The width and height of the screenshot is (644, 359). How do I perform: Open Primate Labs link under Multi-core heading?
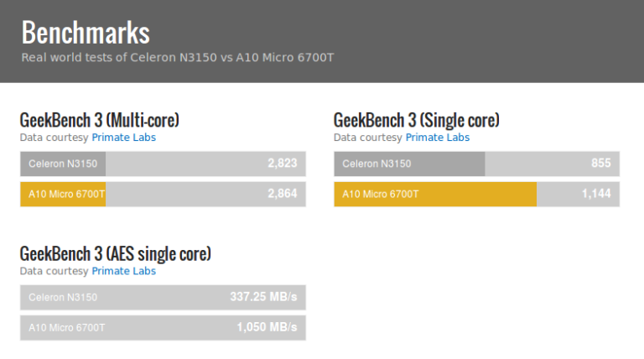(123, 138)
